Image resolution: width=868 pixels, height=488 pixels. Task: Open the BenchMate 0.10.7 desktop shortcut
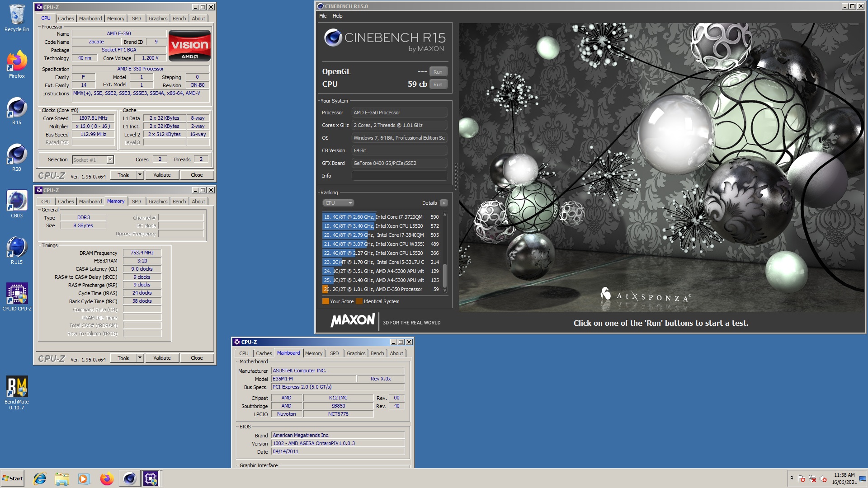[x=17, y=393]
